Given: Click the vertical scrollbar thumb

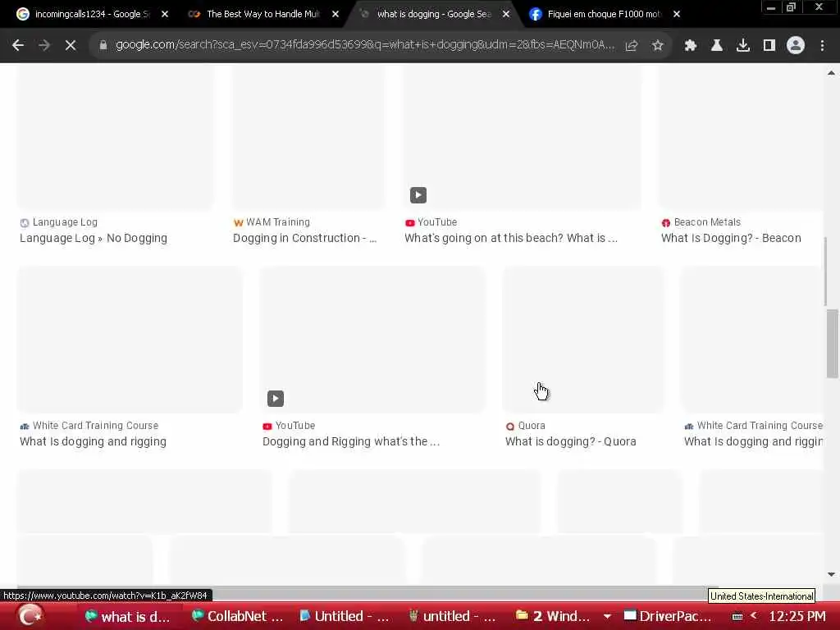Looking at the screenshot, I should pyautogui.click(x=832, y=344).
